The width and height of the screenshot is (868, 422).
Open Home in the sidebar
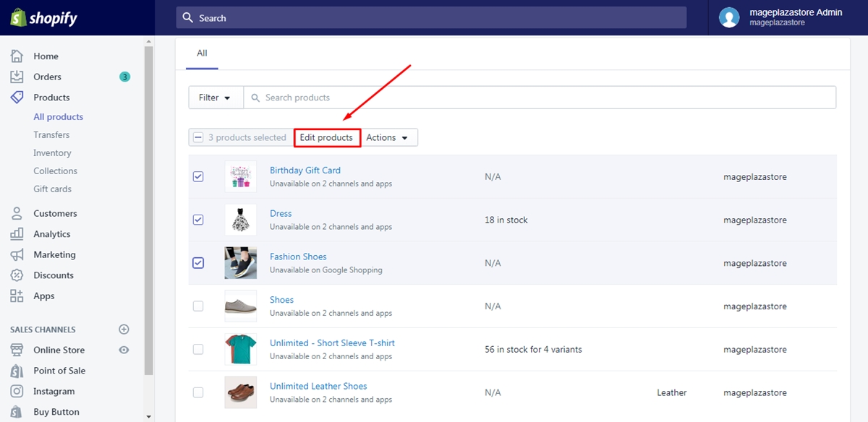pyautogui.click(x=46, y=56)
